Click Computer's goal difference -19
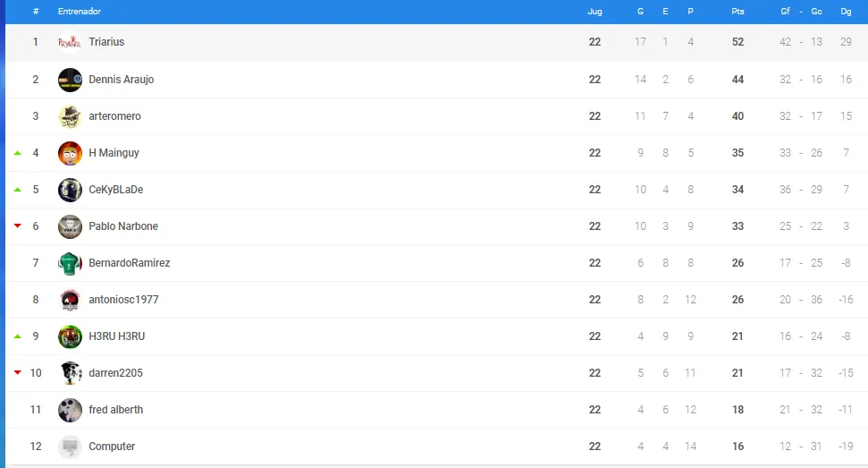Screen dimensions: 868x468 [846, 447]
